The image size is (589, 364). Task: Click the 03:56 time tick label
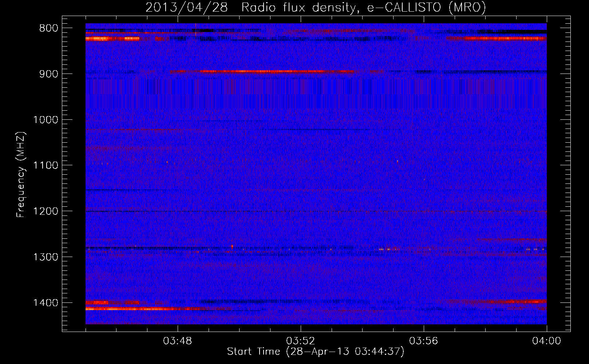pyautogui.click(x=423, y=341)
